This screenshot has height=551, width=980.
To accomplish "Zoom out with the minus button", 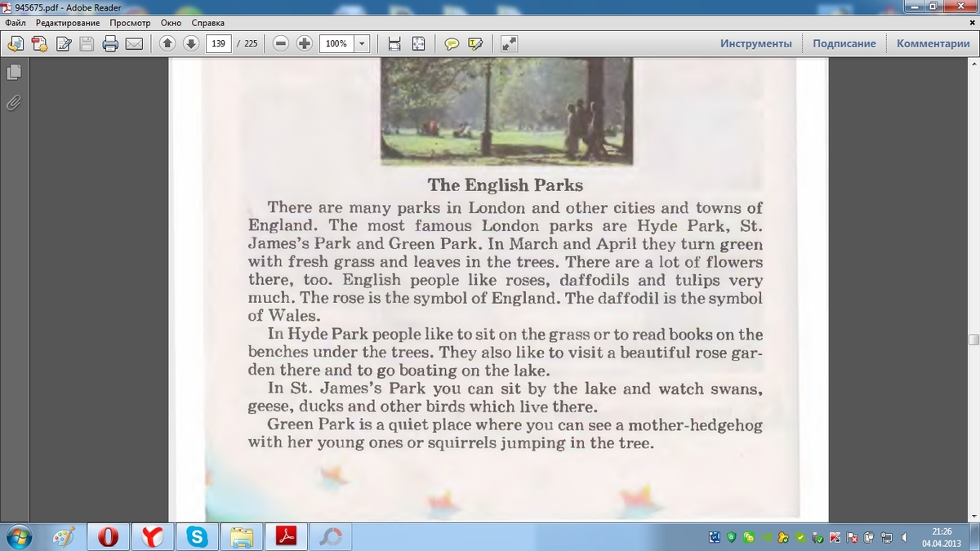I will click(281, 44).
